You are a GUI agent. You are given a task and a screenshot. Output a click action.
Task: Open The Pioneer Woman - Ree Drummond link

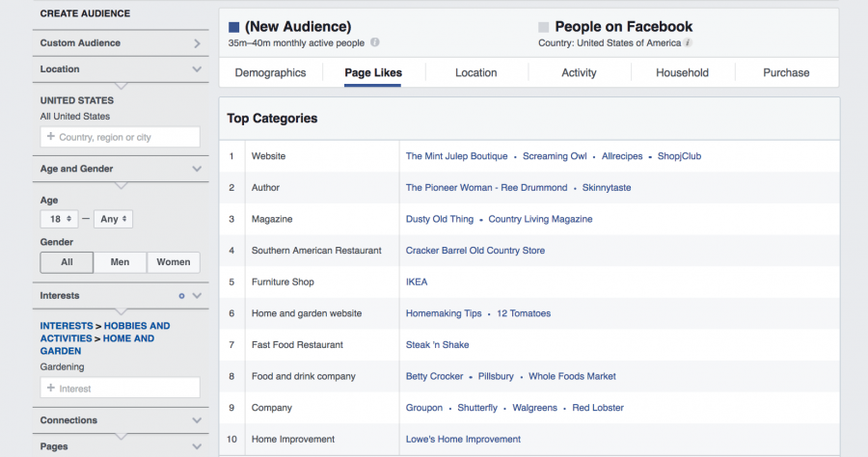[487, 188]
